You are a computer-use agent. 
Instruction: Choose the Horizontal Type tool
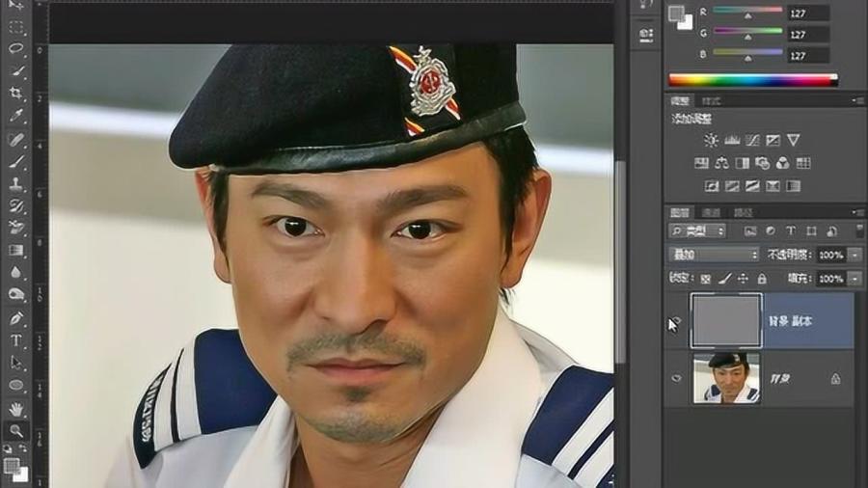click(16, 339)
